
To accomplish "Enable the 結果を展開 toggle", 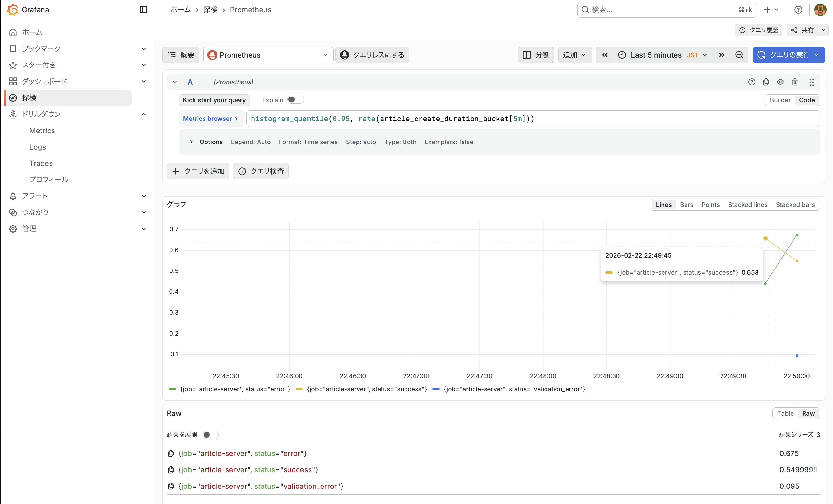I will (x=210, y=434).
